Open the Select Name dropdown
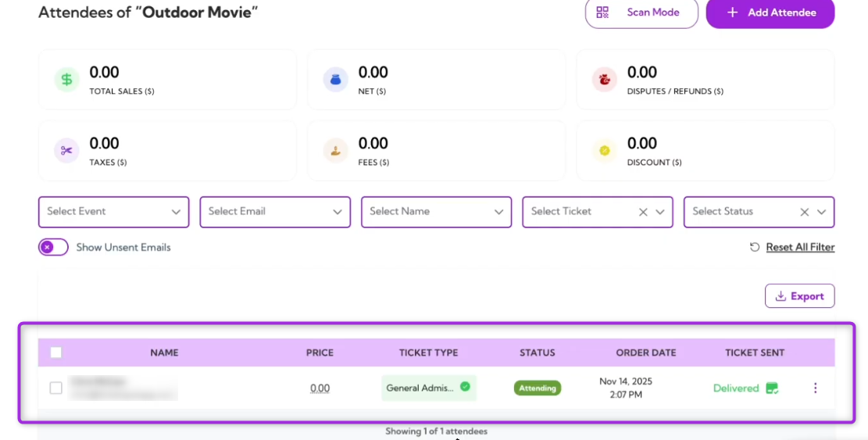The height and width of the screenshot is (440, 868). (436, 212)
